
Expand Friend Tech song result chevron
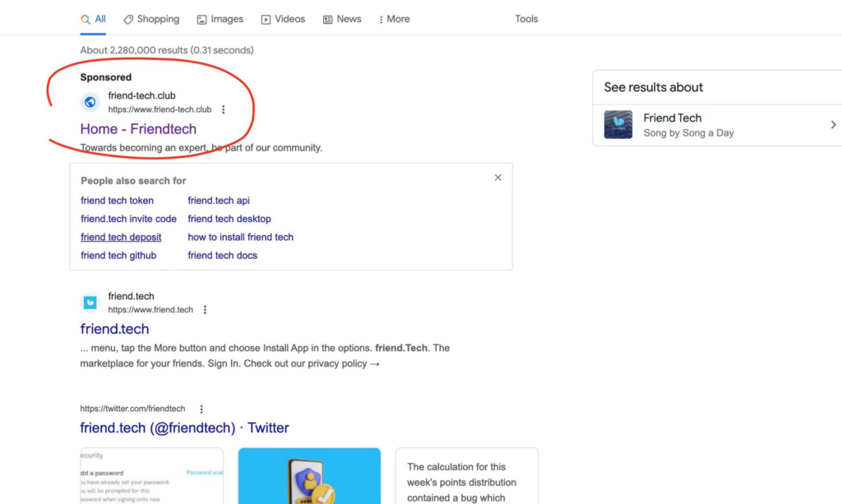(833, 124)
